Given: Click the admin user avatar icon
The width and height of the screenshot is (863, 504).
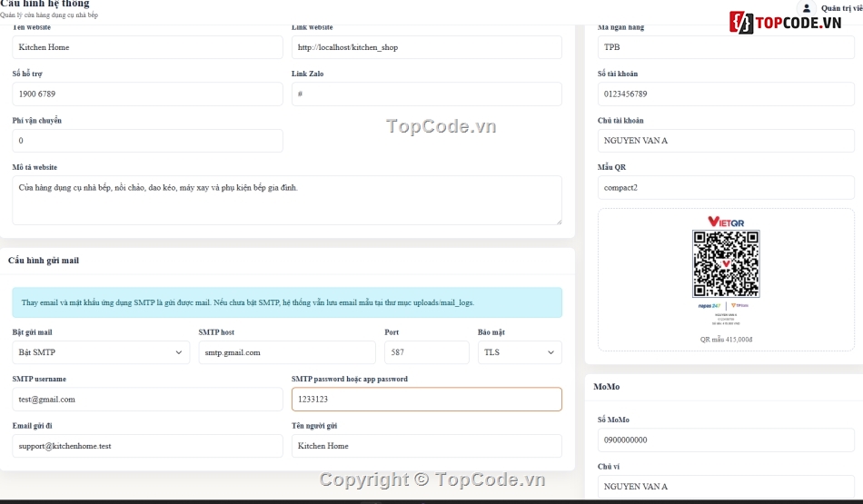Looking at the screenshot, I should 807,8.
